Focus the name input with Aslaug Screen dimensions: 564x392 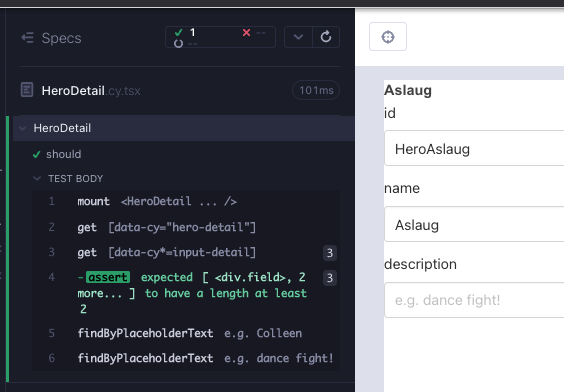coord(474,224)
